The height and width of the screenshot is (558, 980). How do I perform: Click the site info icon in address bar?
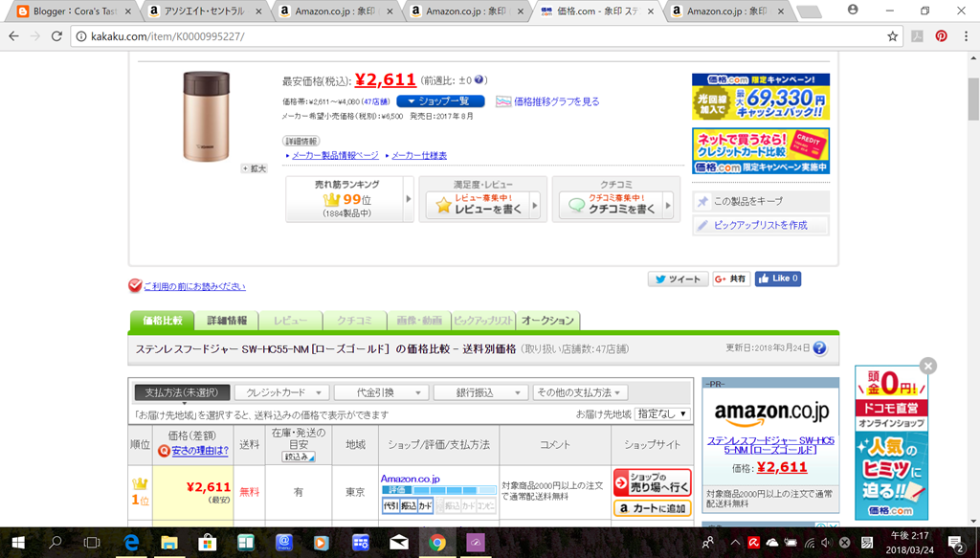click(x=81, y=36)
